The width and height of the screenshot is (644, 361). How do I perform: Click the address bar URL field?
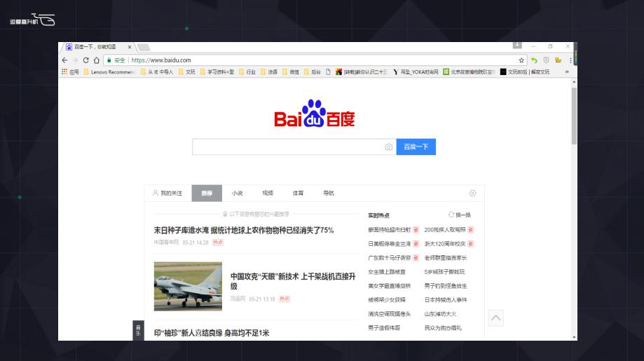click(315, 60)
